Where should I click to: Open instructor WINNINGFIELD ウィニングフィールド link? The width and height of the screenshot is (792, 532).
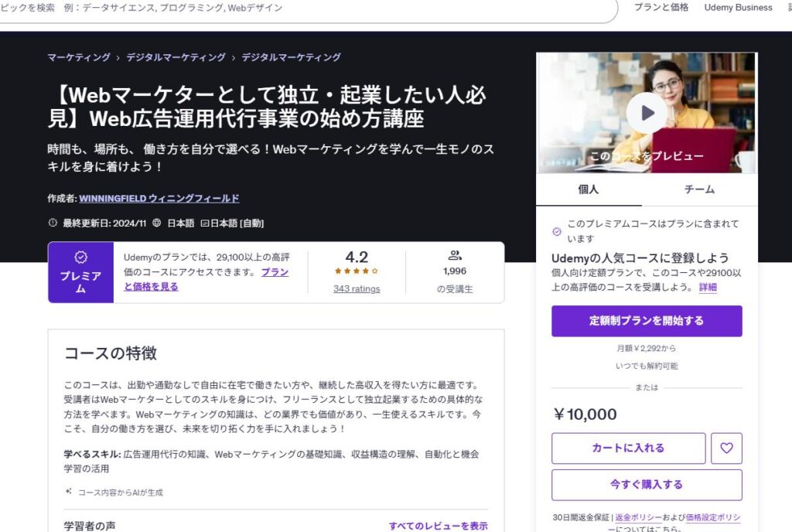(x=159, y=199)
